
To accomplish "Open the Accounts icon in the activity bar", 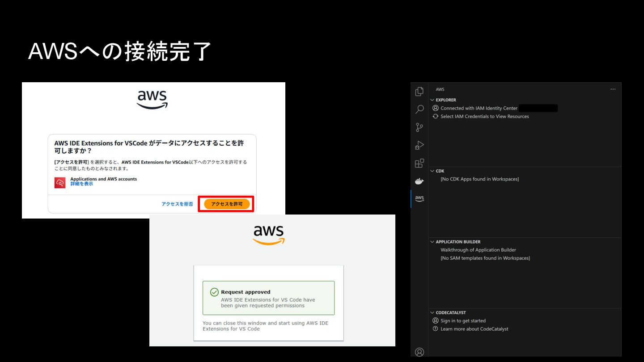I will click(x=419, y=352).
